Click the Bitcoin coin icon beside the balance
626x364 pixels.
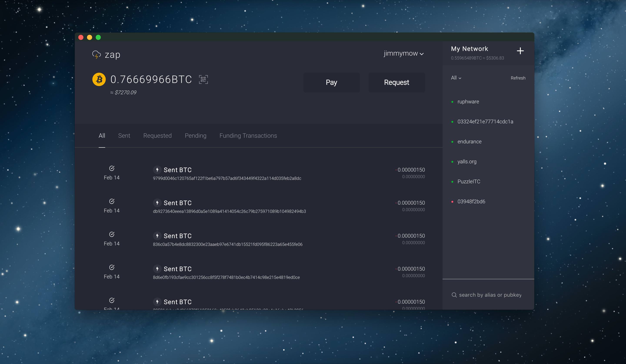tap(99, 79)
